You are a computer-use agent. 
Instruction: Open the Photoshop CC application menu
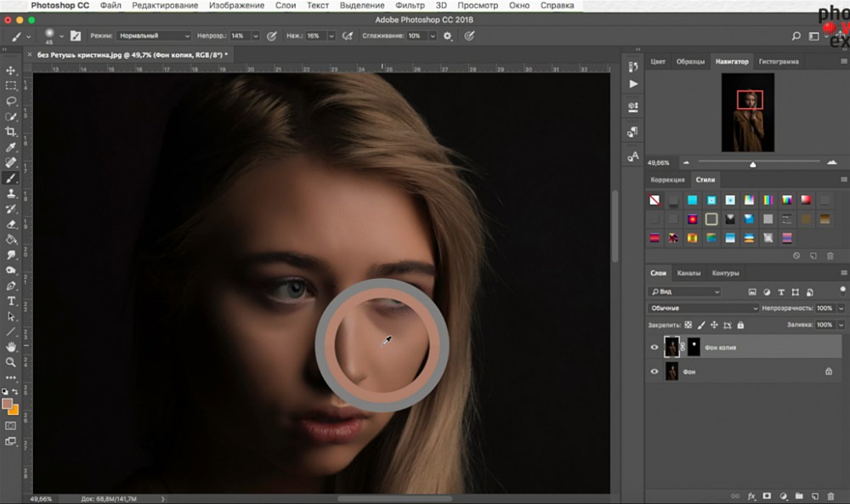[x=60, y=5]
